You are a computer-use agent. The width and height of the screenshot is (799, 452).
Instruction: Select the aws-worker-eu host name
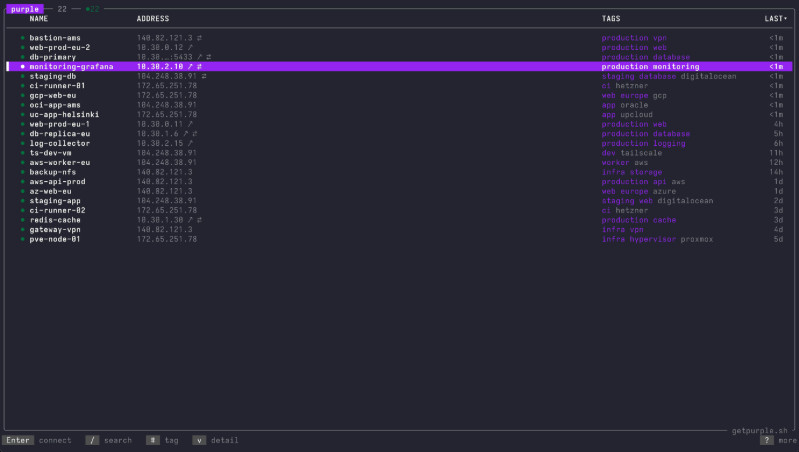point(60,163)
